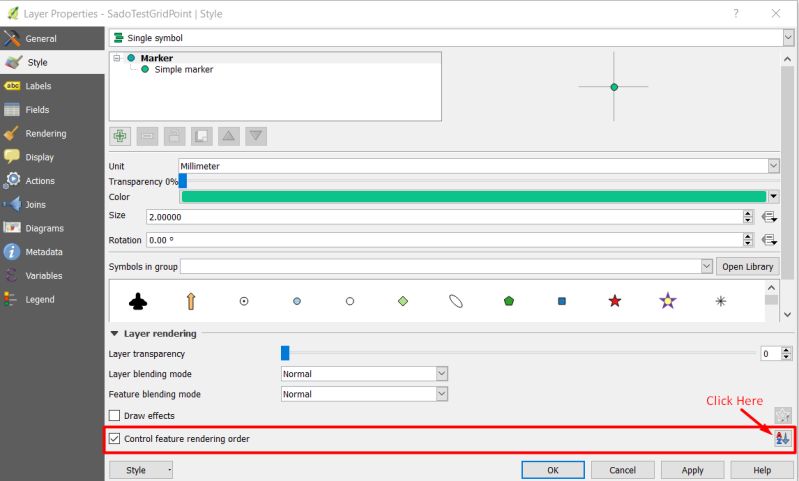Enable the Draw effects checkbox

tap(115, 415)
